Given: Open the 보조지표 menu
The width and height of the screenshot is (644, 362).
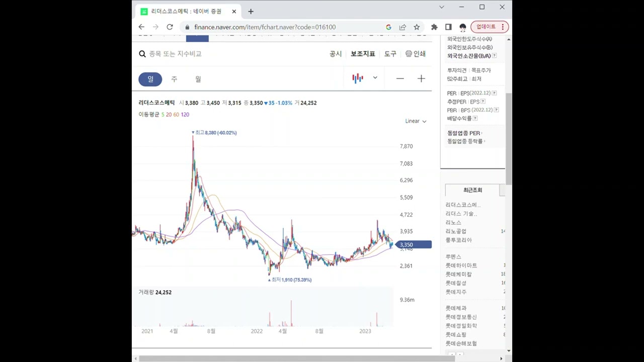Looking at the screenshot, I should pyautogui.click(x=363, y=54).
